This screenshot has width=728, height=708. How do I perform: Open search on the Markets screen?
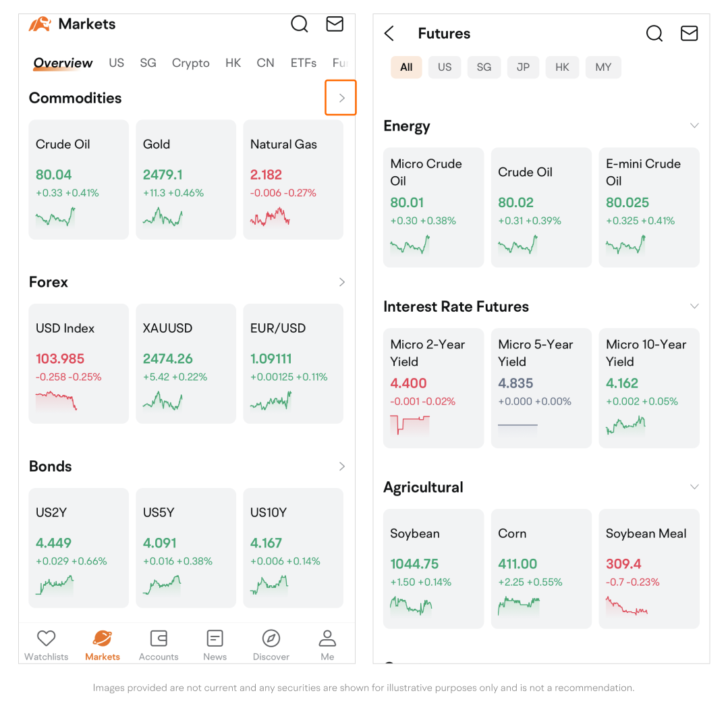300,24
